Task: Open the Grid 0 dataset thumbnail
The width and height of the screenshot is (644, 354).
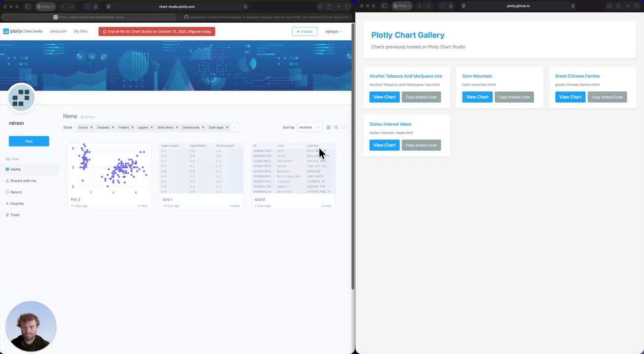Action: click(x=293, y=168)
